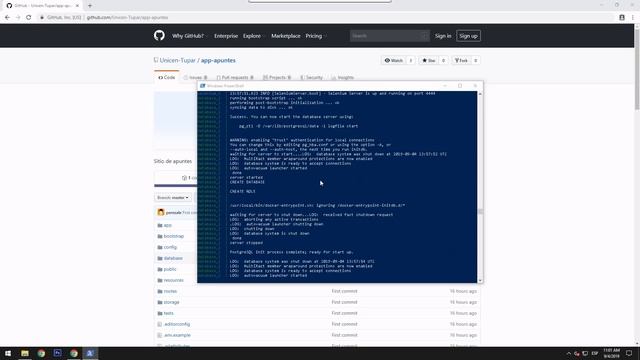Open the tests folder
This screenshot has width=640, height=360.
click(169, 313)
